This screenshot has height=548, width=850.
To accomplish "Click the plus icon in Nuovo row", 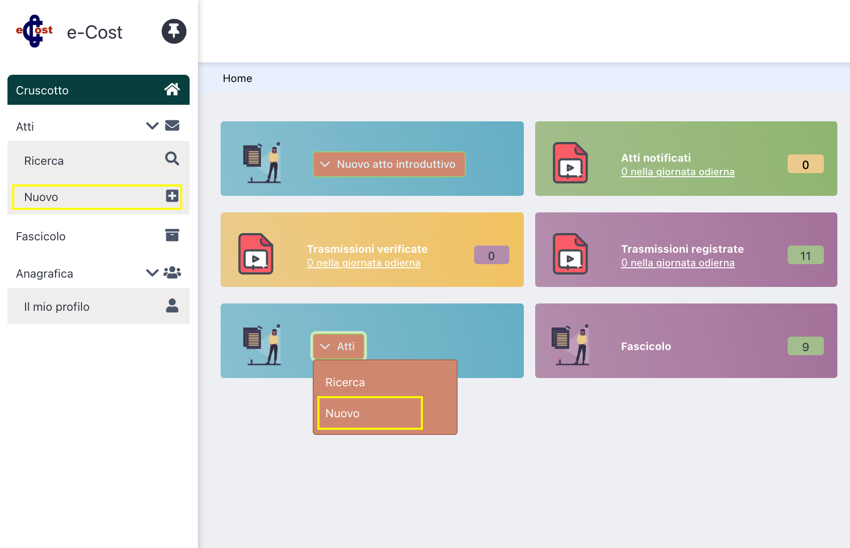I will pos(172,197).
